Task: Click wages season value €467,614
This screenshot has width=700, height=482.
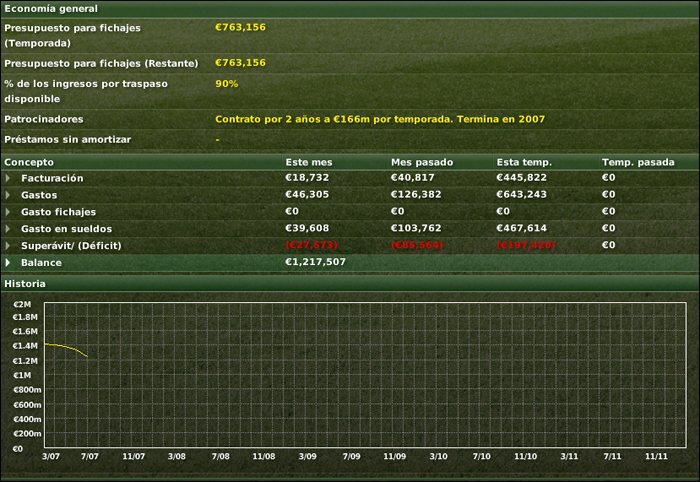Action: 521,228
